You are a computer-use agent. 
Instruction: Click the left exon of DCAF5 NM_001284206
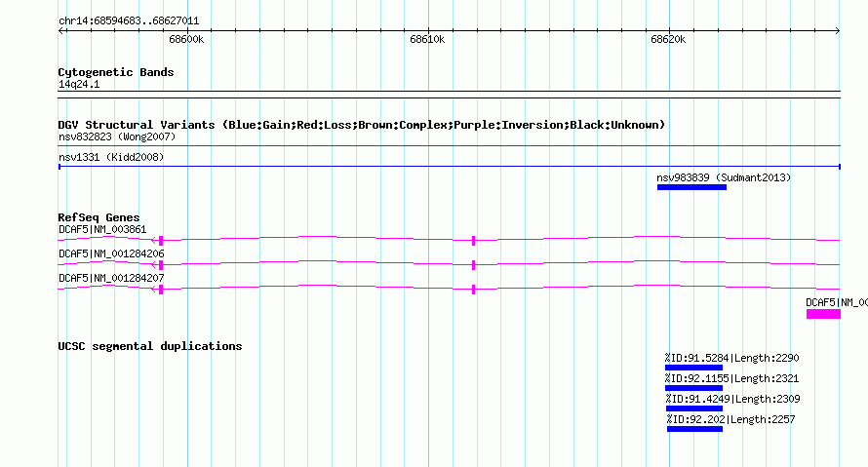click(161, 265)
